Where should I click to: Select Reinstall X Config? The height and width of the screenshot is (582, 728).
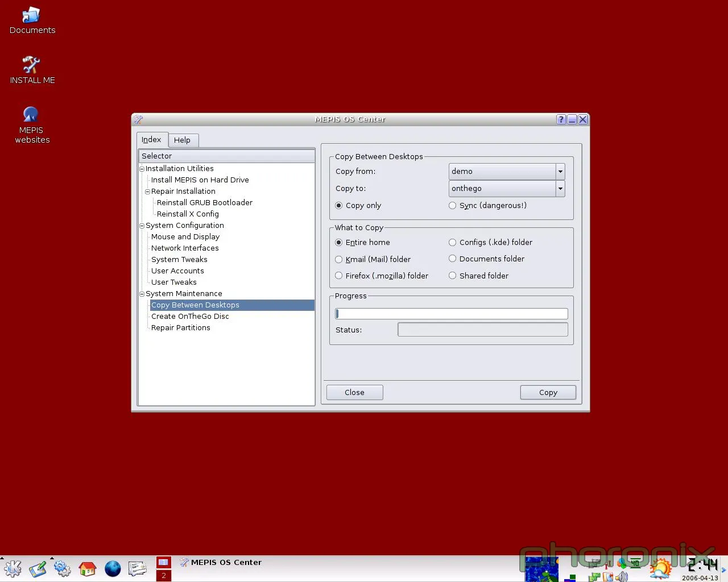tap(188, 214)
